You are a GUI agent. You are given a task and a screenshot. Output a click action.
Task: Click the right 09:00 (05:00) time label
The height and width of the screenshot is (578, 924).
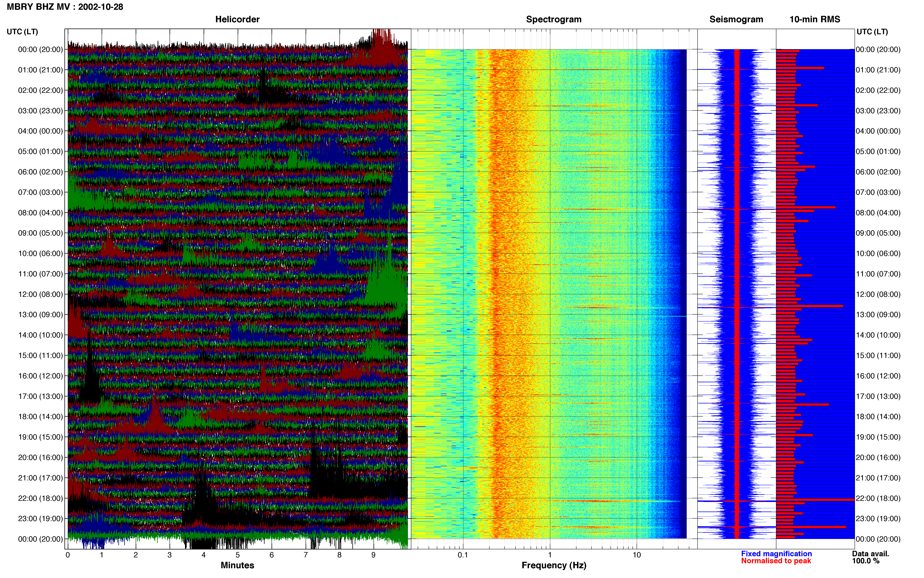[x=878, y=233]
